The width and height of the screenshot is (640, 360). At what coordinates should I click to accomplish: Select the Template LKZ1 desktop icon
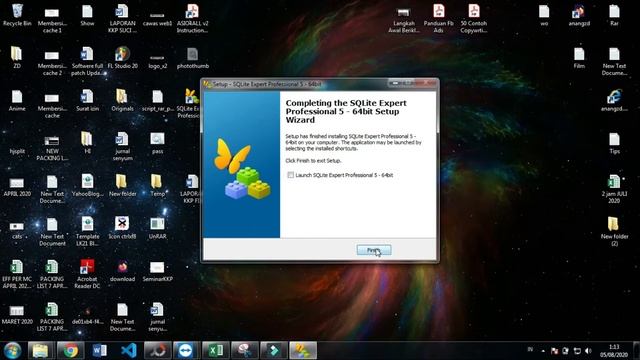point(87,231)
